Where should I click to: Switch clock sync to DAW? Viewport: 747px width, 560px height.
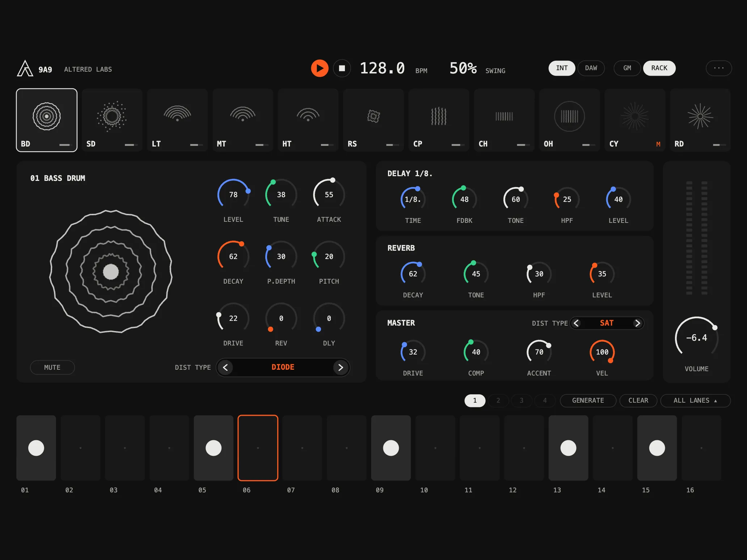coord(591,68)
